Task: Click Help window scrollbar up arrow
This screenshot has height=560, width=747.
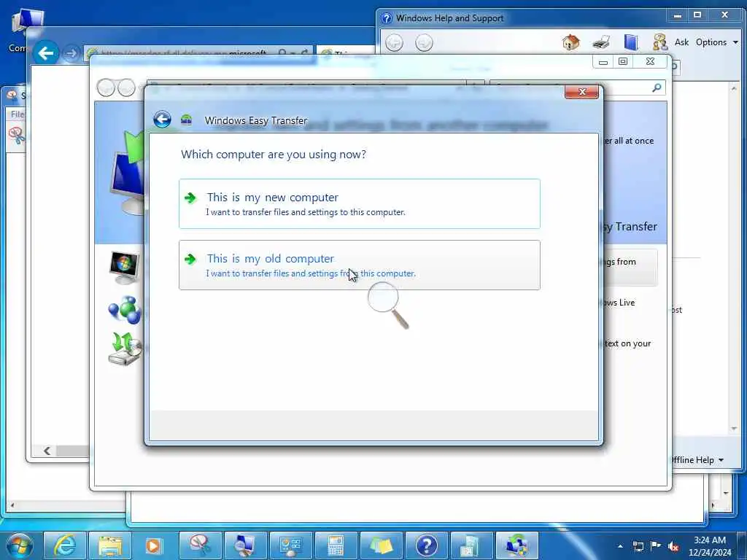Action: (734, 88)
